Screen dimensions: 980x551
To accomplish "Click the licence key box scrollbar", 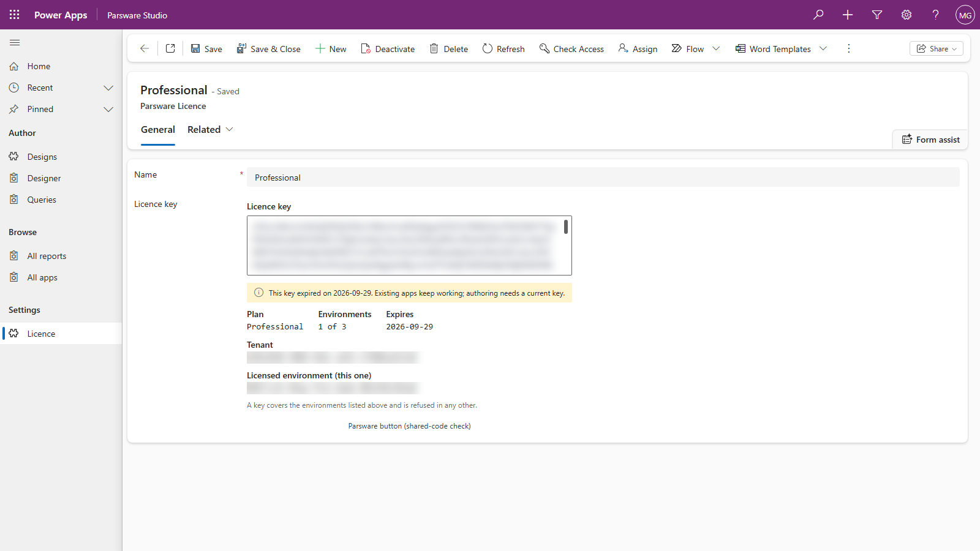I will pos(565,227).
